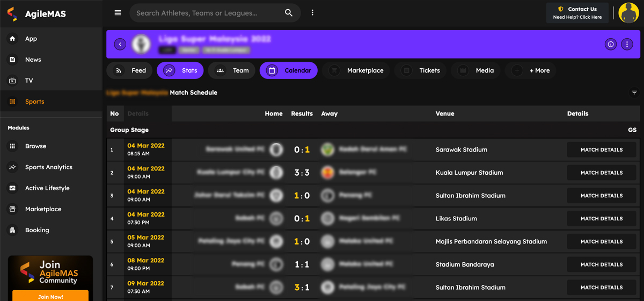The image size is (644, 301).
Task: Open user profile avatar
Action: [628, 13]
